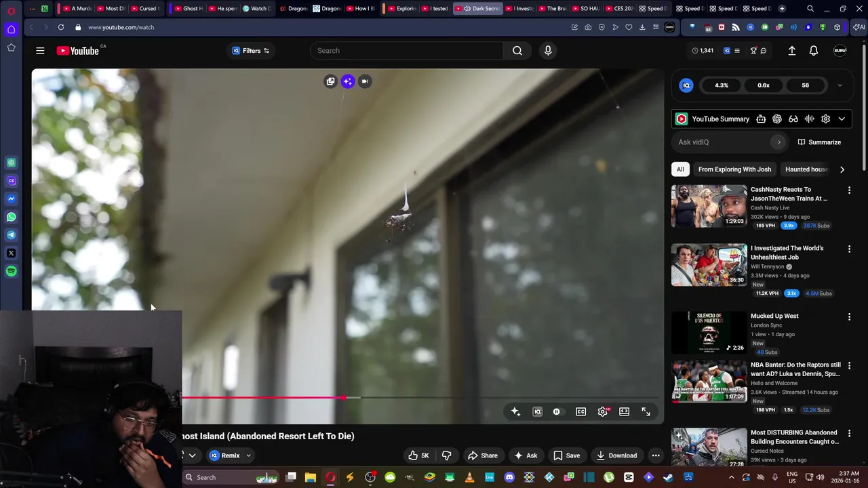Share the video

tap(483, 455)
